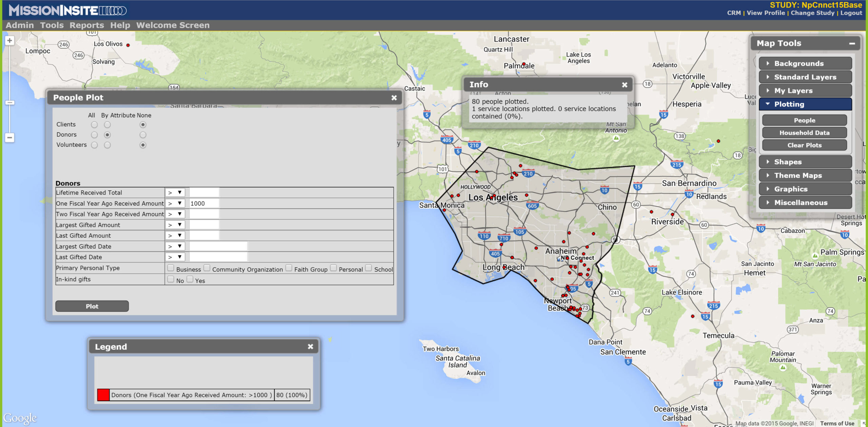Open the CRM link
This screenshot has height=427, width=868.
click(x=734, y=13)
